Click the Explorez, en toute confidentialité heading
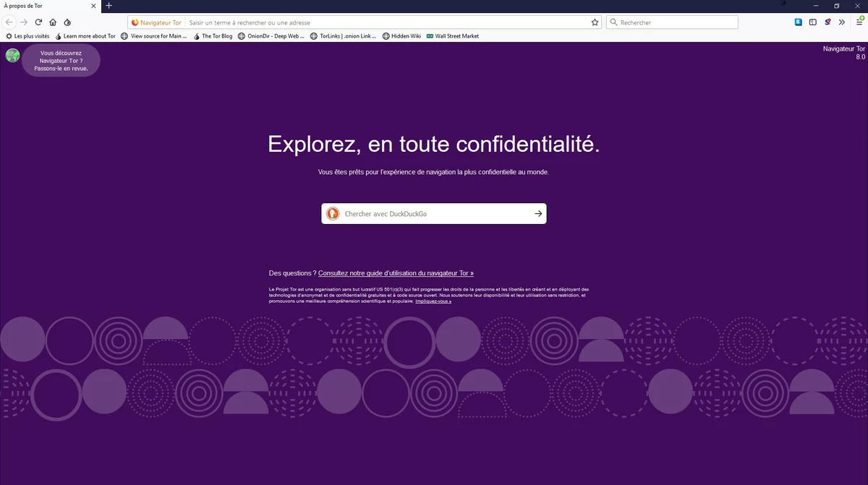This screenshot has height=485, width=868. 434,144
